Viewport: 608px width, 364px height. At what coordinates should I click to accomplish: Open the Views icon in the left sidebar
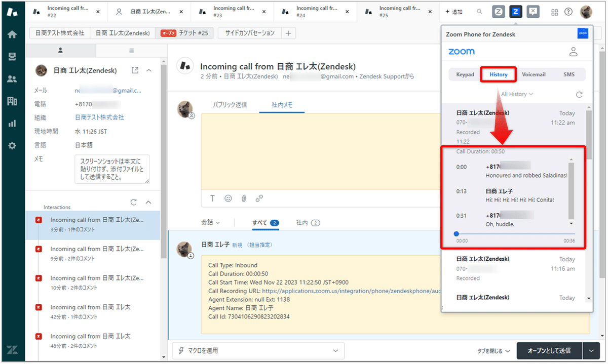tap(12, 57)
